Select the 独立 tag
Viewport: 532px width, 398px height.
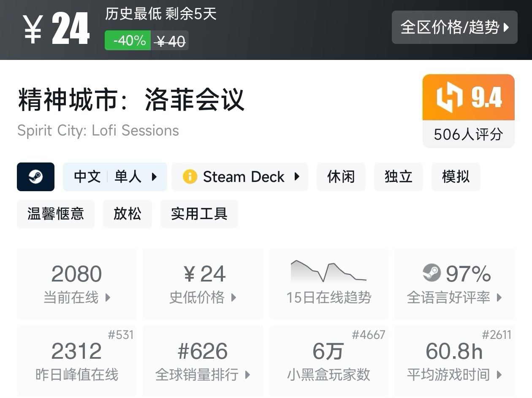(398, 177)
